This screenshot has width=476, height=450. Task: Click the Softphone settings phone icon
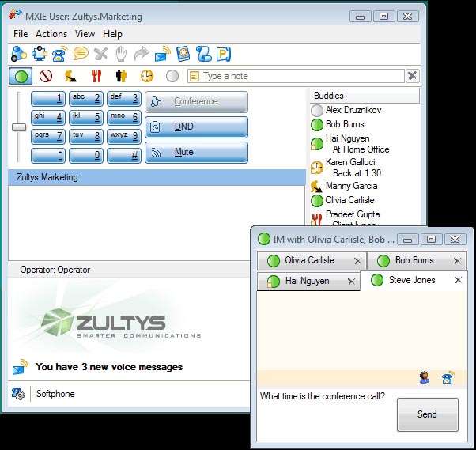(18, 394)
